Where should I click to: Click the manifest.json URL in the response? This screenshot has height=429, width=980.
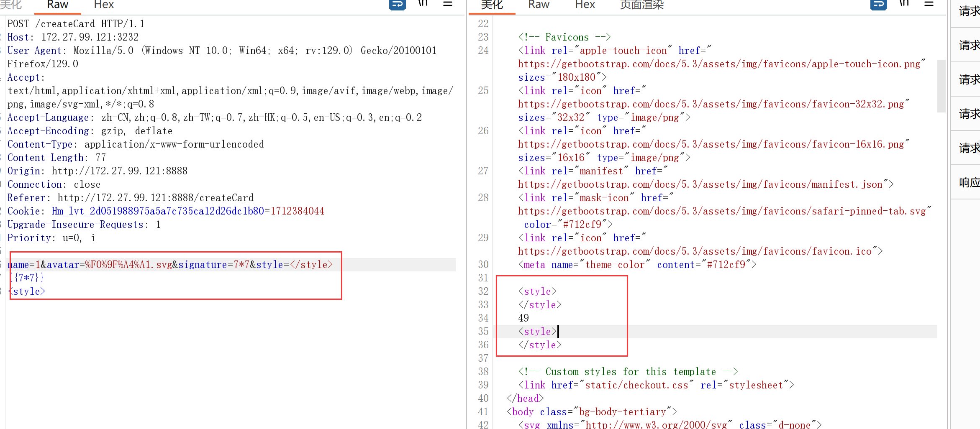[700, 184]
